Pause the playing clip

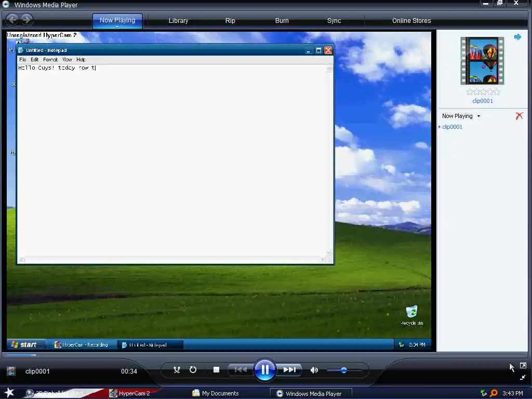pyautogui.click(x=264, y=369)
